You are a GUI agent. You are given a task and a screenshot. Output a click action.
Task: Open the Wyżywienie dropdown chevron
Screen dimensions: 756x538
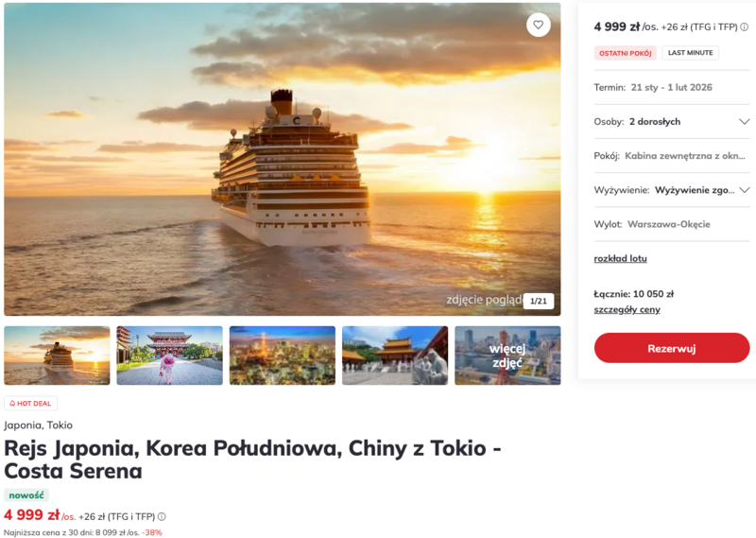(x=744, y=190)
